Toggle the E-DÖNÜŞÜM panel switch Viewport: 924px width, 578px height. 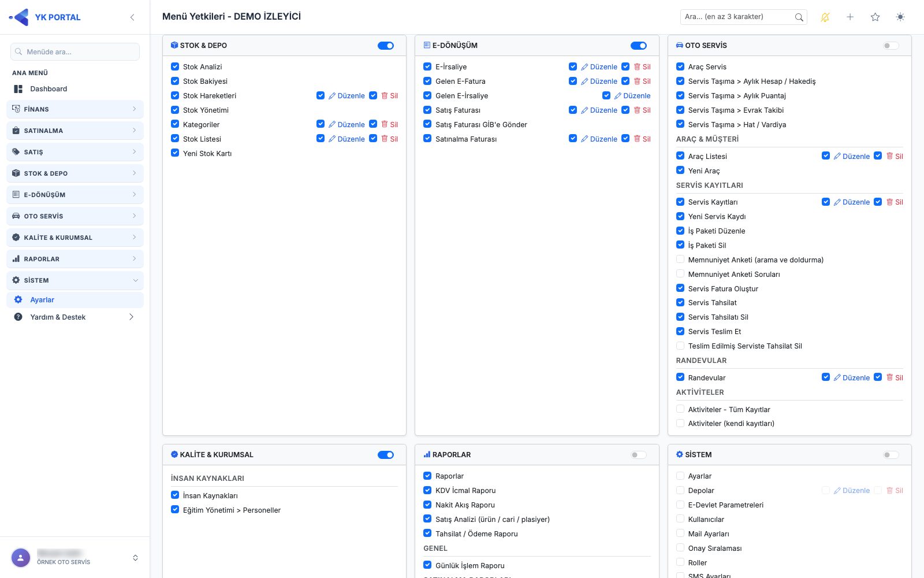point(639,46)
